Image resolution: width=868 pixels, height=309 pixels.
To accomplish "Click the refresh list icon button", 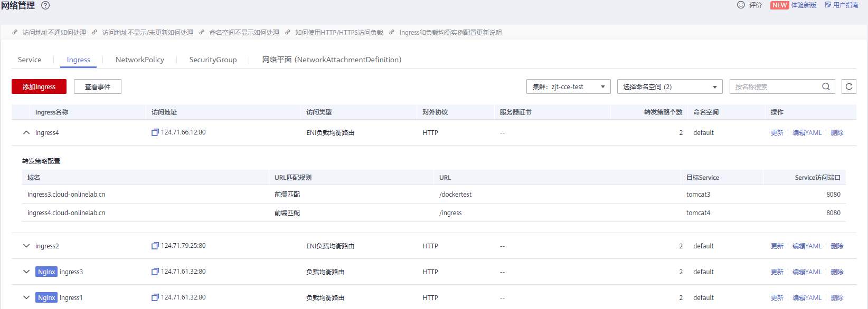I will coord(849,86).
